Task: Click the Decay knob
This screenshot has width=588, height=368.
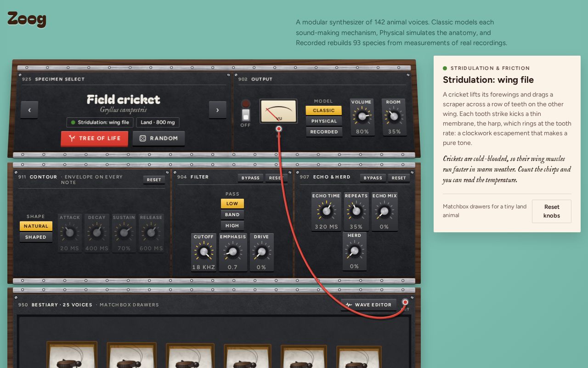Action: [97, 232]
